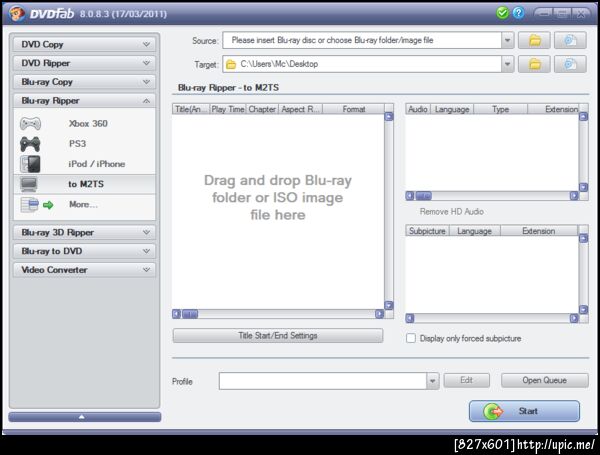Browse Target folder with yellow folder icon
Image resolution: width=600 pixels, height=455 pixels.
(535, 64)
